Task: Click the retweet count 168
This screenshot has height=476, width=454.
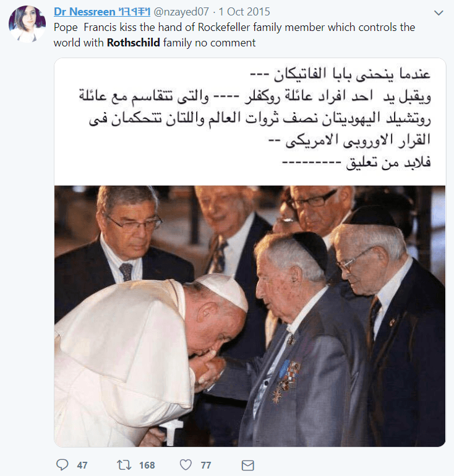Action: (x=147, y=465)
